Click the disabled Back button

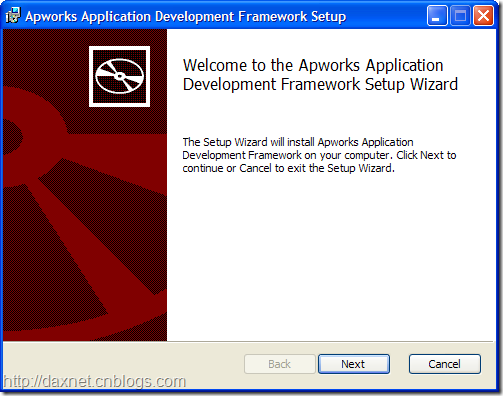(x=280, y=364)
